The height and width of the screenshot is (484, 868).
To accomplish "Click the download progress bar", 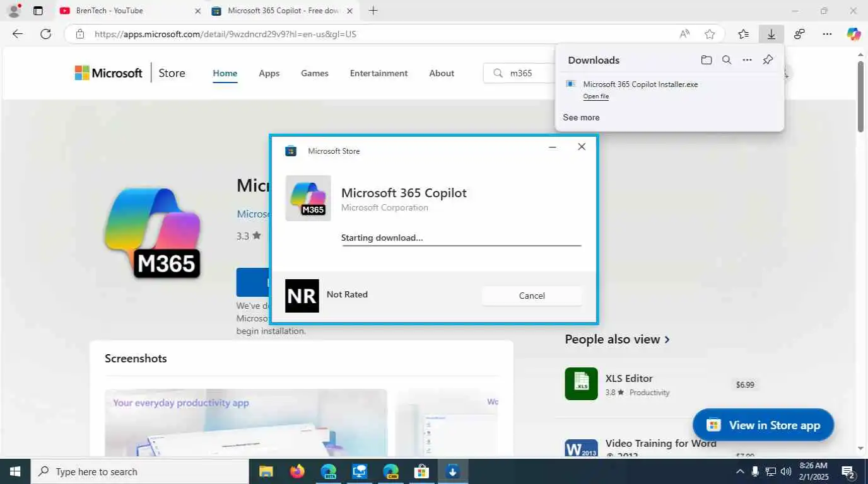I will click(461, 245).
